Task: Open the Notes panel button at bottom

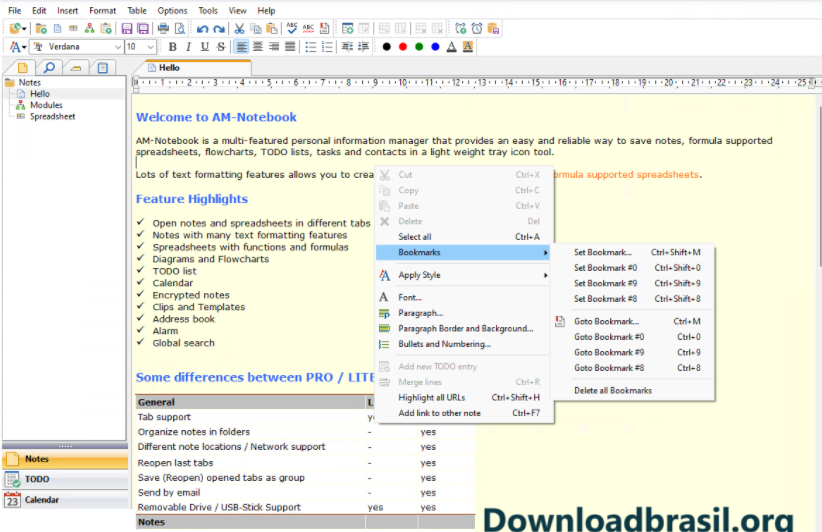Action: (x=65, y=459)
